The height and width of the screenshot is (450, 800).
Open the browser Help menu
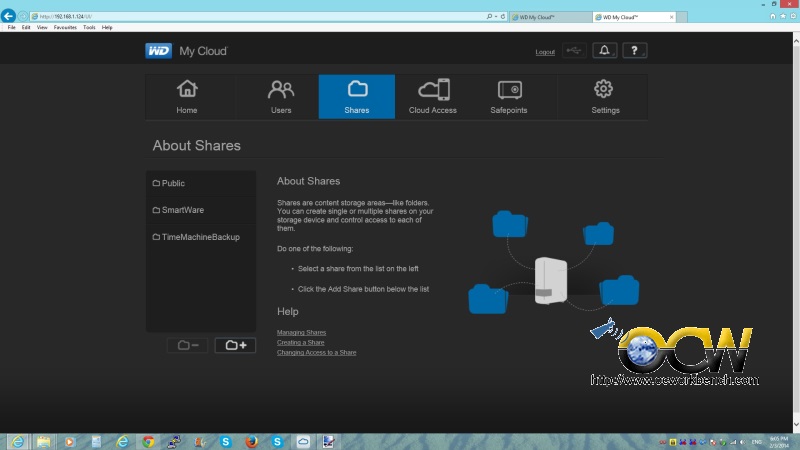pos(107,28)
